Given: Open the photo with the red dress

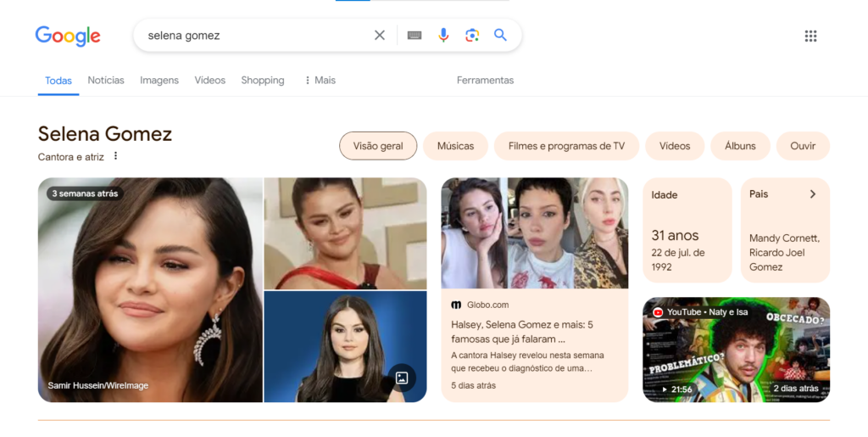Looking at the screenshot, I should point(346,233).
